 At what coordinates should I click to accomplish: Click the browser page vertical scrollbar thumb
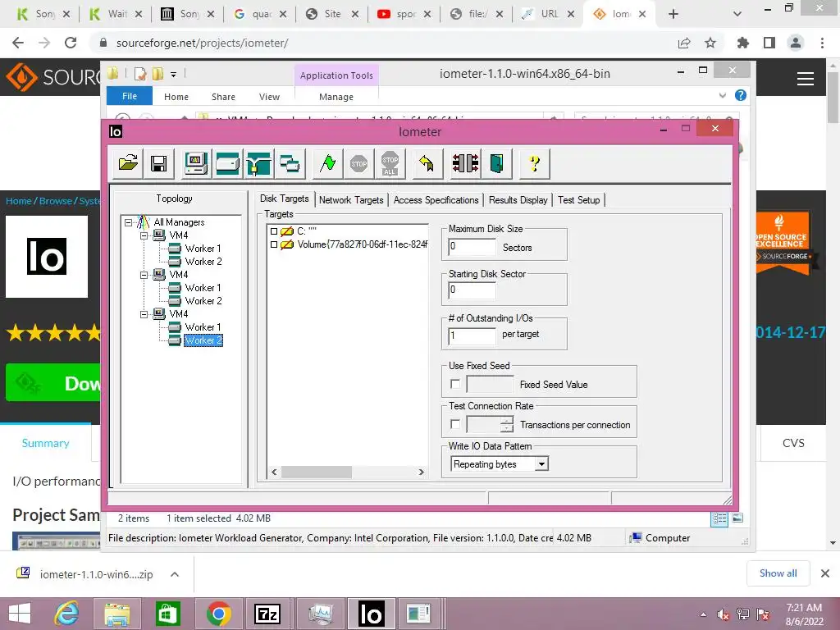click(833, 98)
